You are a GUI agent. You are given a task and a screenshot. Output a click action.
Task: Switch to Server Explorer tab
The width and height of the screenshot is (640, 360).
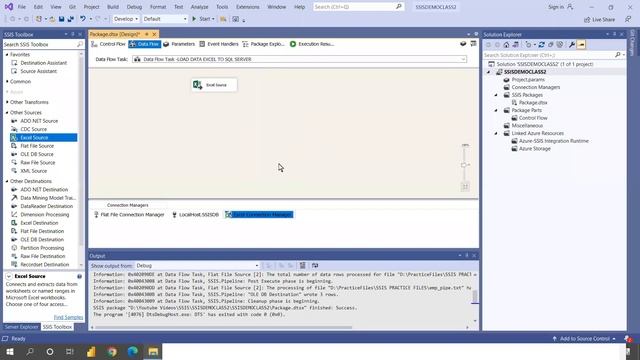(x=21, y=327)
